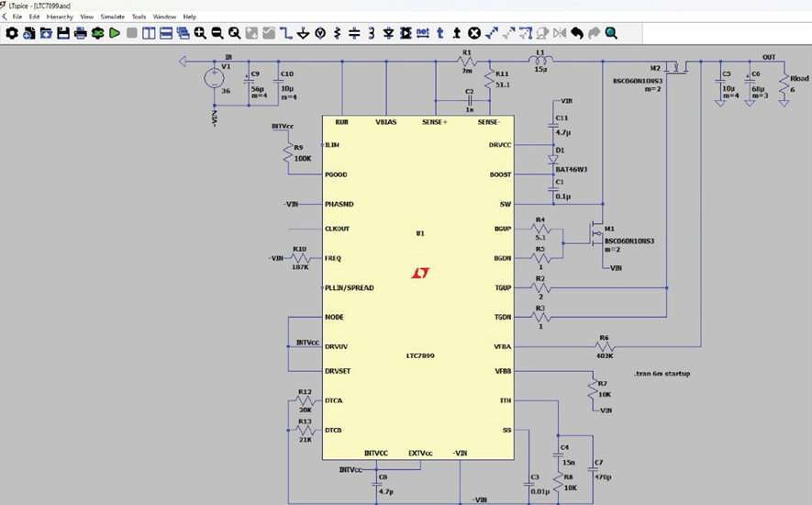Screen dimensions: 812x505
Task: Select the capacitor component tool
Action: coord(353,33)
